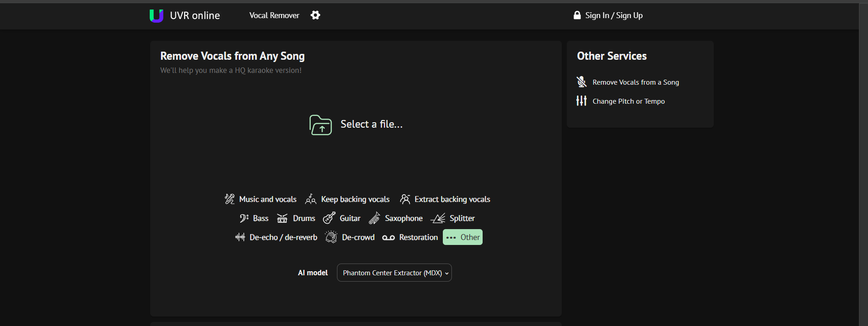Click the Guitar icon
The image size is (868, 326).
[x=329, y=218]
